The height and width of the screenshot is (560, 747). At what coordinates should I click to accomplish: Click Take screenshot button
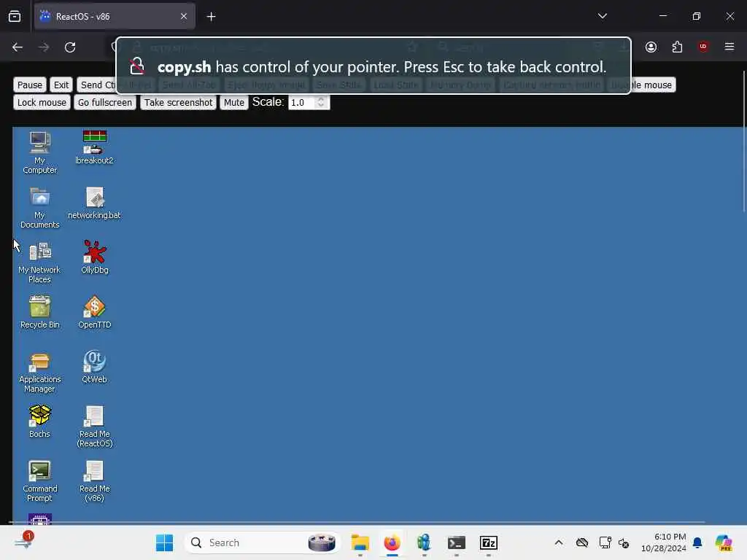pos(178,102)
